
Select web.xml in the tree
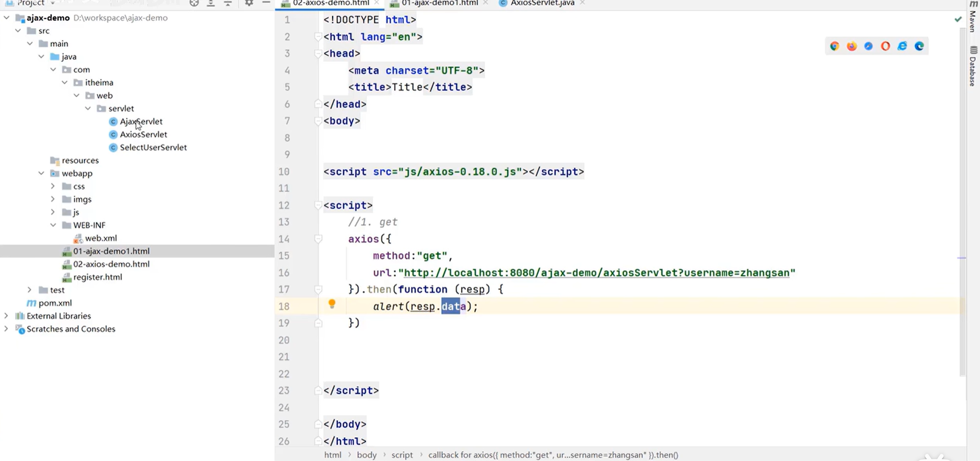coord(101,238)
